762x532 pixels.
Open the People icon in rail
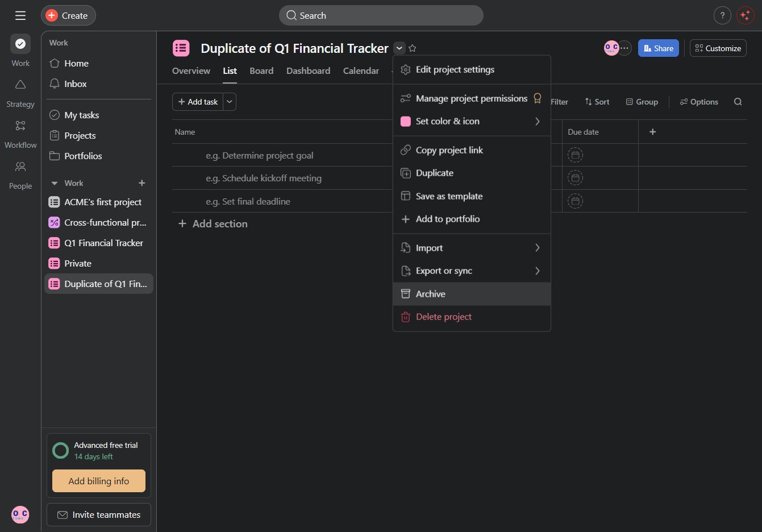20,167
